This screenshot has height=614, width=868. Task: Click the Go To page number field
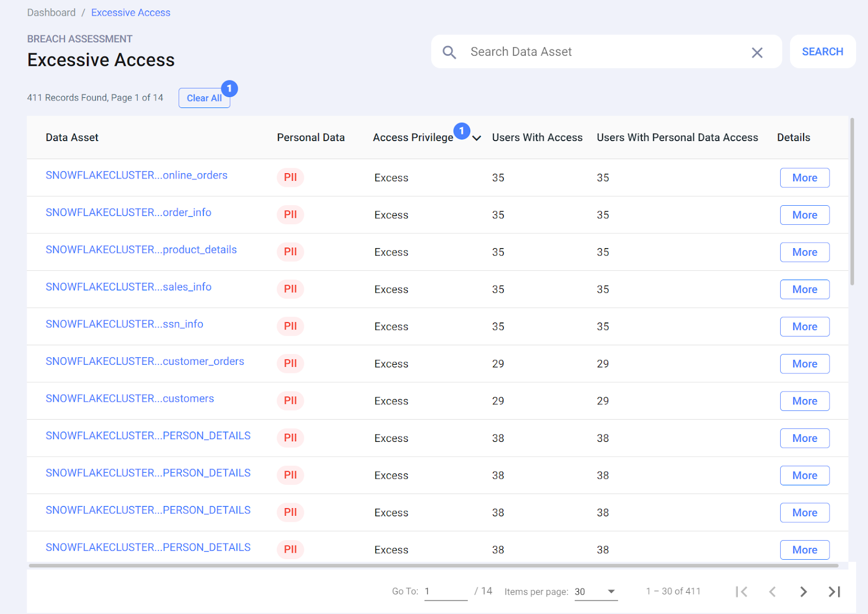point(445,592)
